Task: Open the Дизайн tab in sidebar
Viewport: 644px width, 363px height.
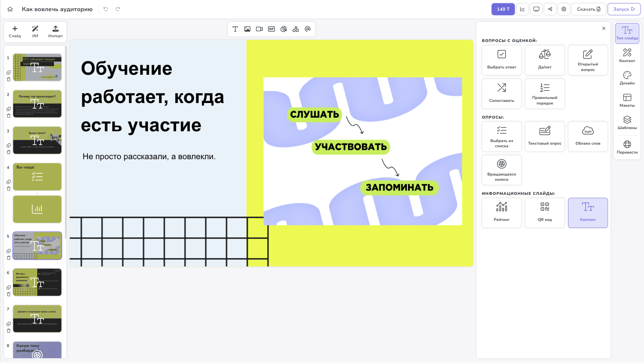Action: point(627,78)
